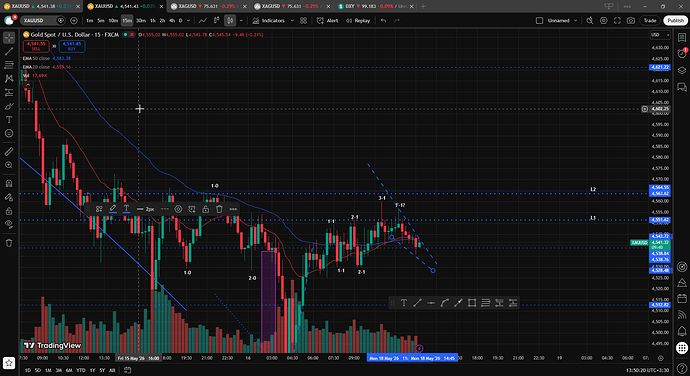Click the 4,541.85 BUY button
The image size is (690, 376).
point(72,46)
